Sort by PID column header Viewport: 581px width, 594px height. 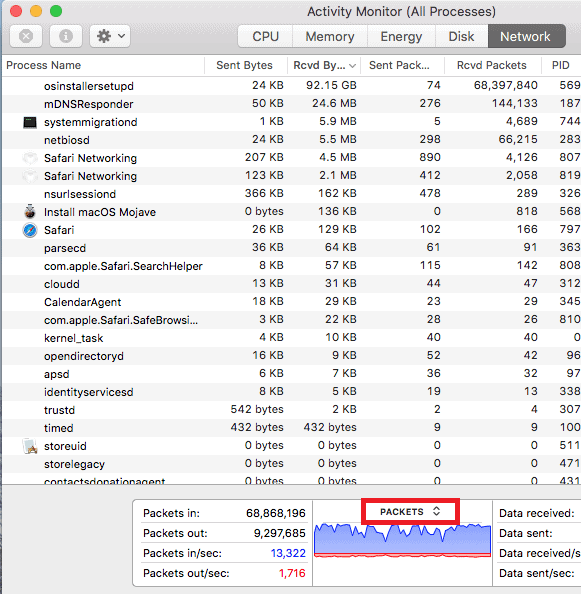[561, 65]
